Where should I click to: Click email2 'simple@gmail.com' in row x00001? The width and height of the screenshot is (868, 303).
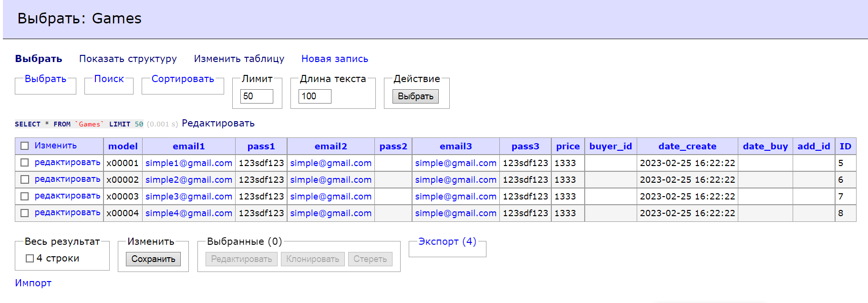tap(331, 163)
